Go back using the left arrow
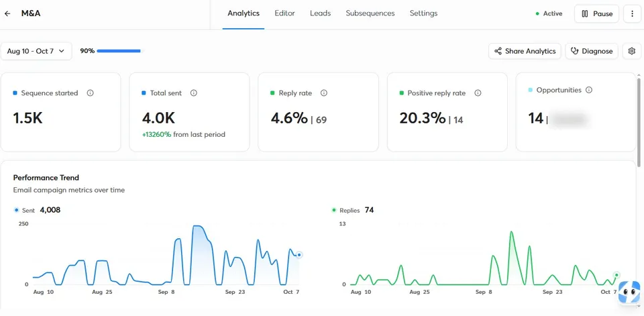 [7, 13]
